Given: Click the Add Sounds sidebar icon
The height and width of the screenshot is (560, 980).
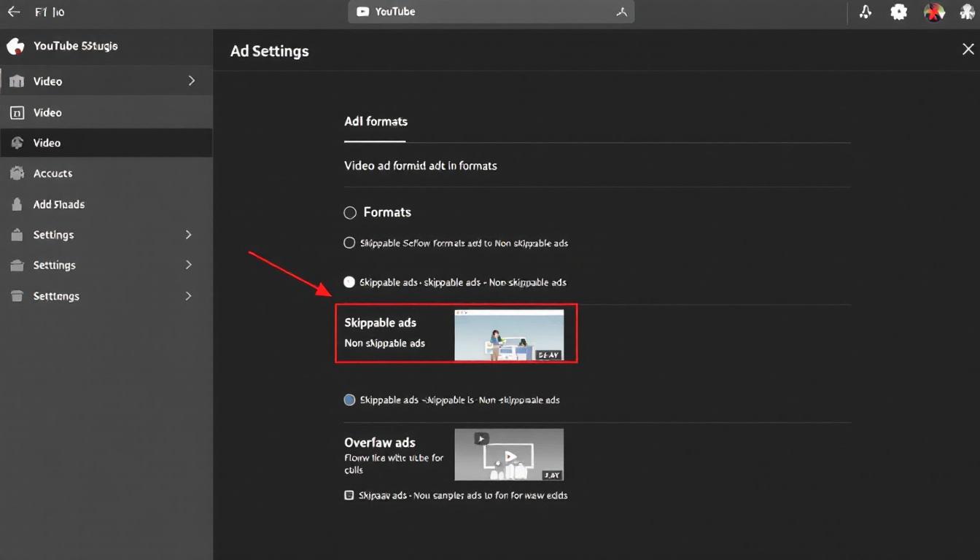Looking at the screenshot, I should tap(17, 204).
